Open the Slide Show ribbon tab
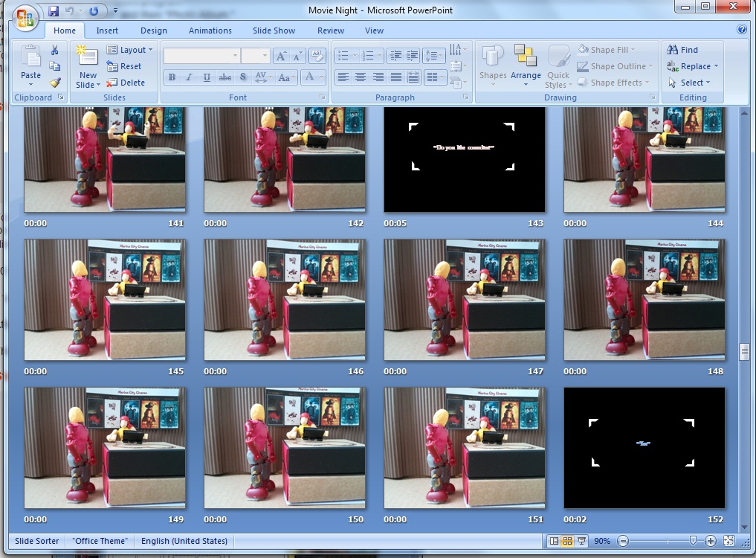 point(273,31)
